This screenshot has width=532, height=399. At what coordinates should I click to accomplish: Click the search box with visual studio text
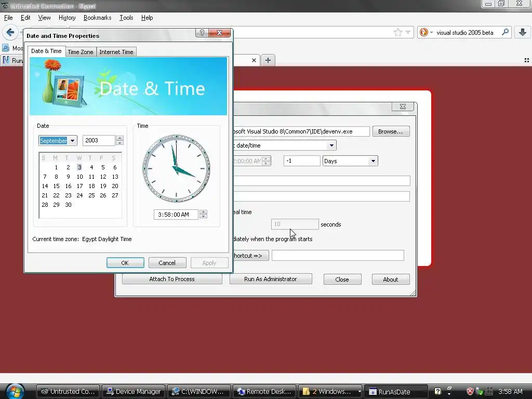tap(465, 33)
